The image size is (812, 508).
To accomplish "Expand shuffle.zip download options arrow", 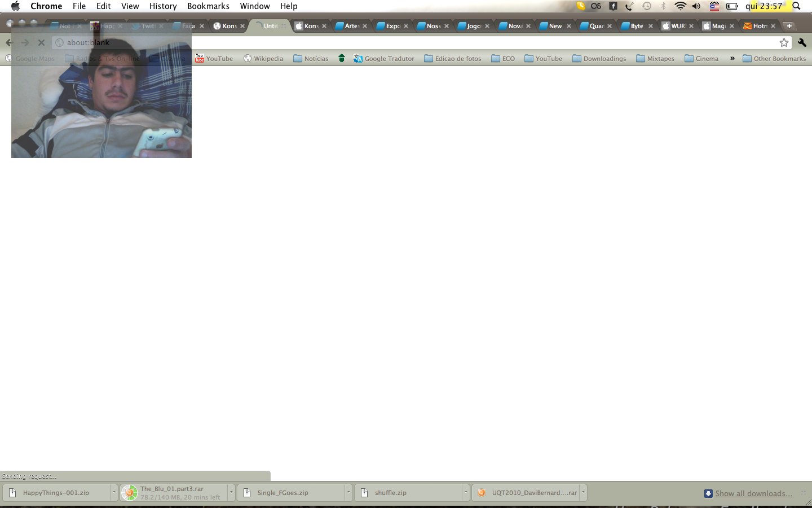I will click(466, 492).
